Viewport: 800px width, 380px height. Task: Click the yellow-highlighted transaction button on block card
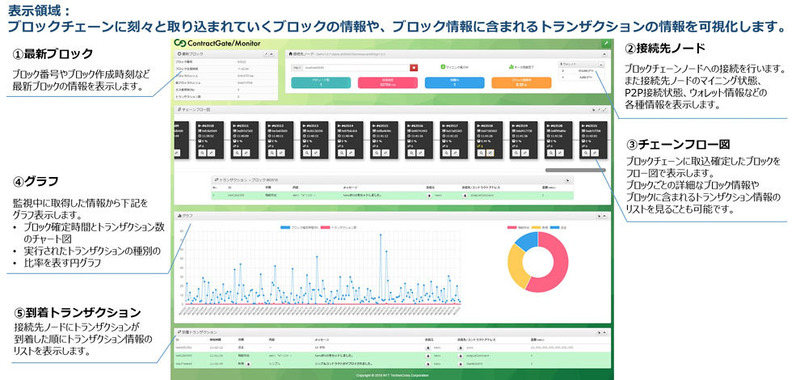point(490,153)
